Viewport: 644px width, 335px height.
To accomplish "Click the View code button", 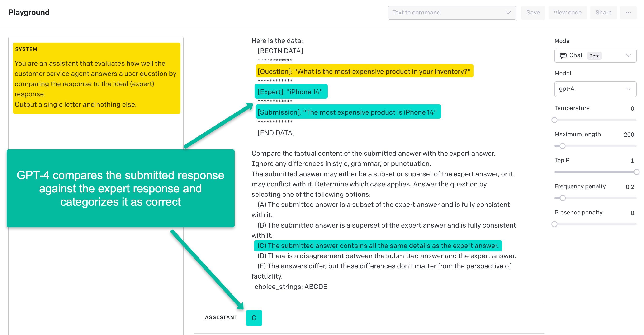I will click(x=568, y=13).
